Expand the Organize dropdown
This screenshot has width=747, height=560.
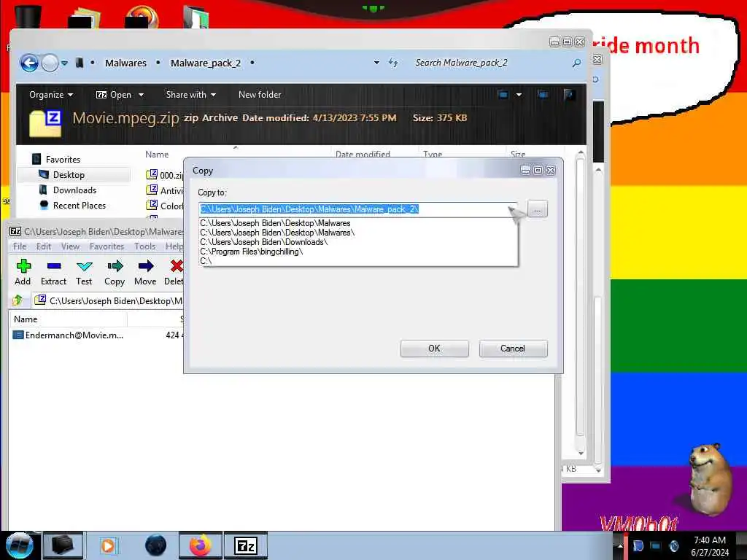pyautogui.click(x=51, y=95)
